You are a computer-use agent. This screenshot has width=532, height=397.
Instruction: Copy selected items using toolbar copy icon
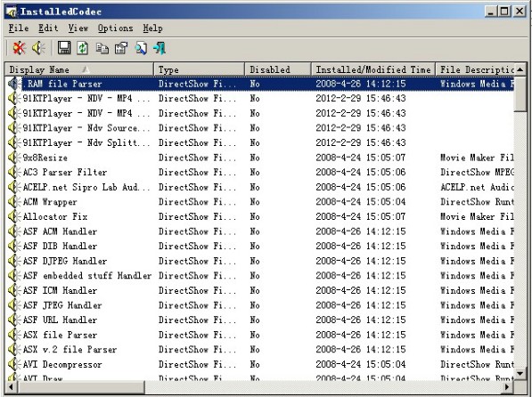point(102,48)
